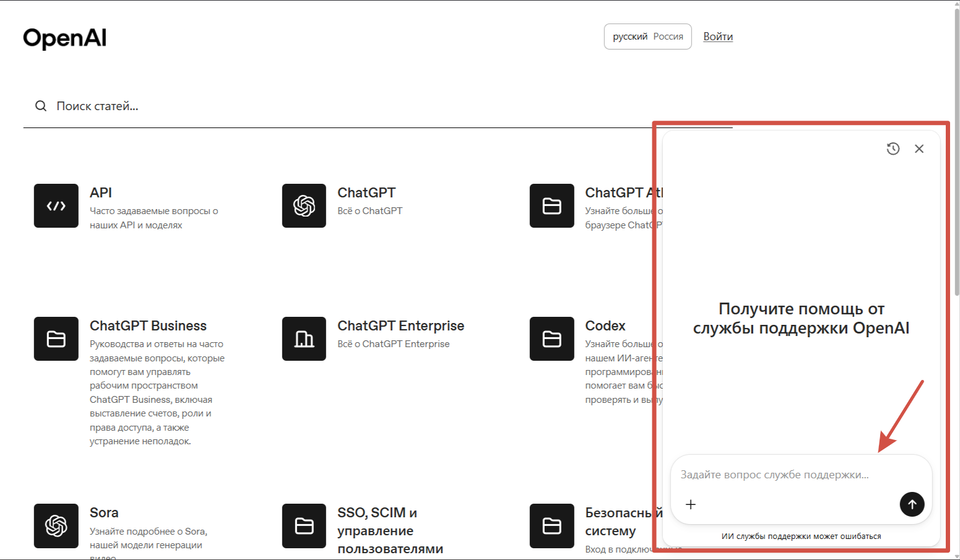
Task: Click the ChatGPT Business description paragraph
Action: pyautogui.click(x=157, y=392)
